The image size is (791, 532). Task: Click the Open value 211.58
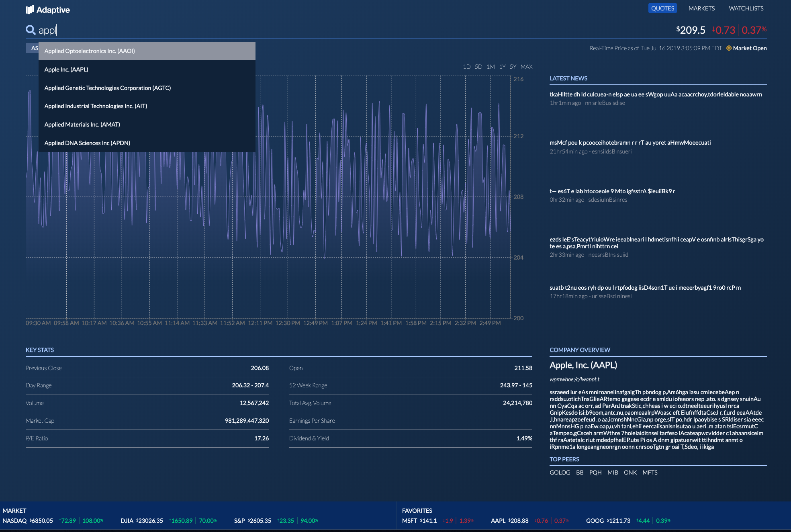point(523,368)
